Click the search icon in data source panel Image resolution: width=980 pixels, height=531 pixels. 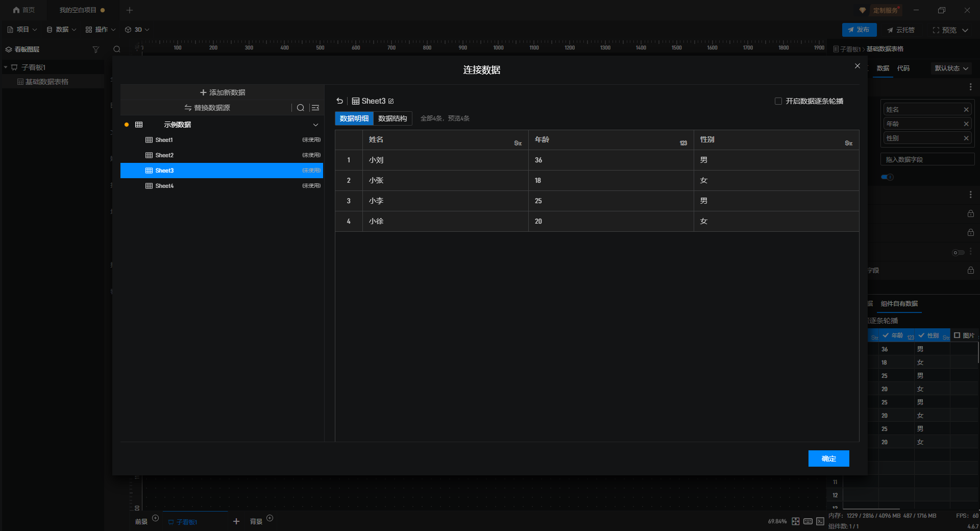(301, 108)
